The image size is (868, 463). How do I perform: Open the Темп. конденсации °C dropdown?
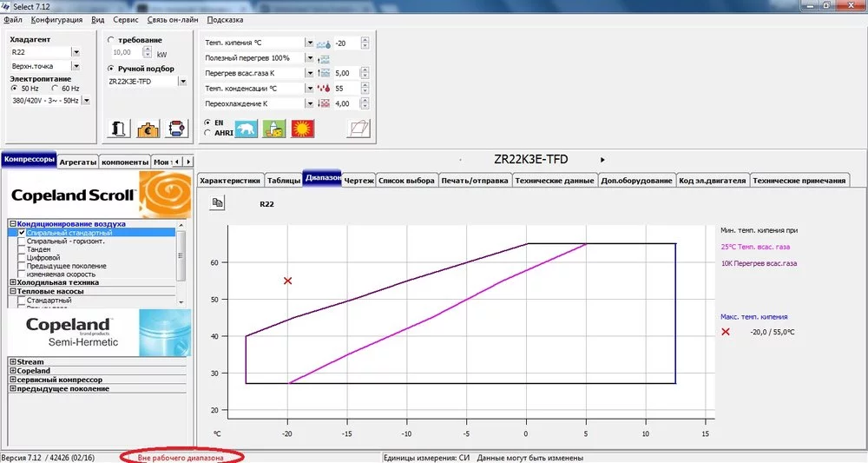(x=310, y=88)
